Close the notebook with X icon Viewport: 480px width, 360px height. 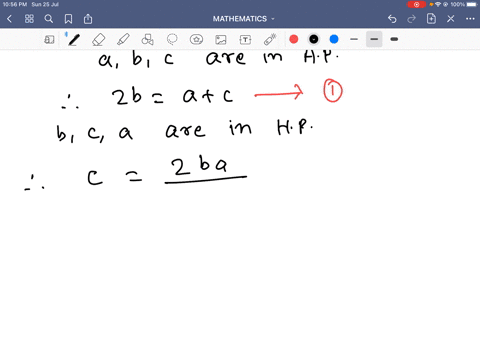click(451, 19)
